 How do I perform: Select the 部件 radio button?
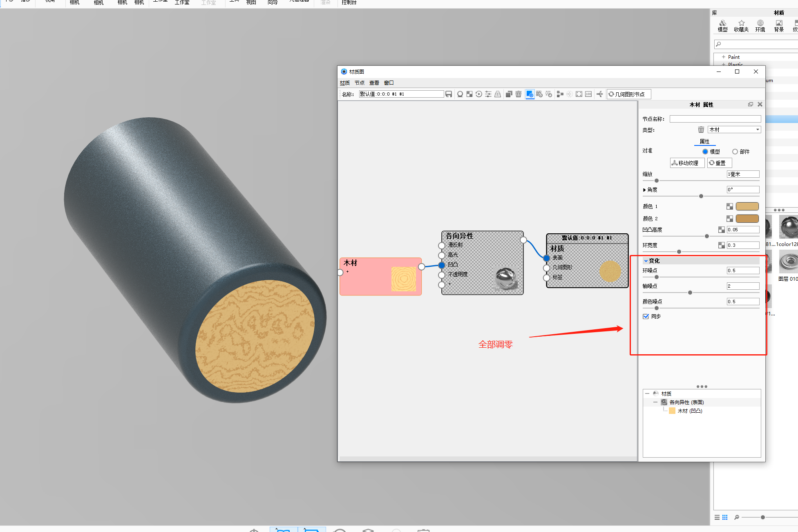click(735, 152)
